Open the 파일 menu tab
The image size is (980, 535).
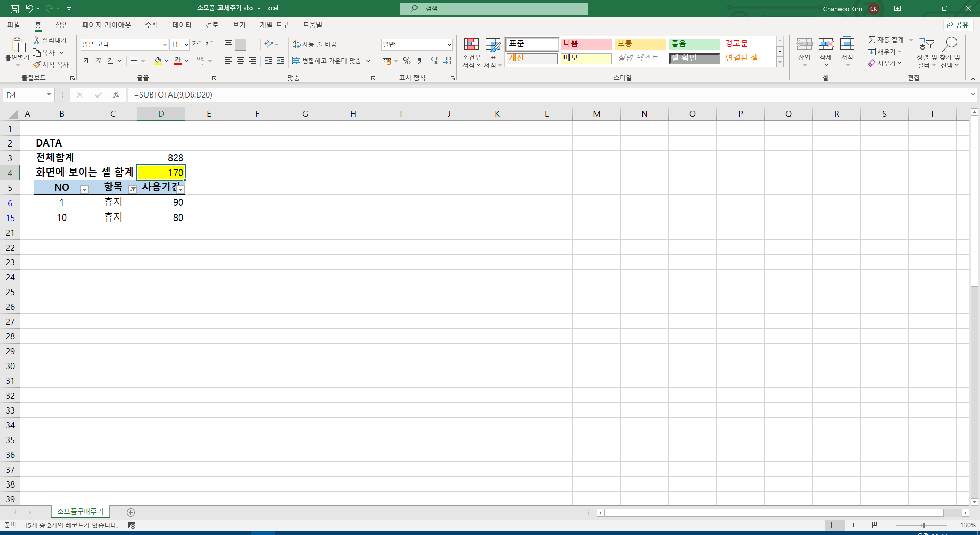[14, 25]
